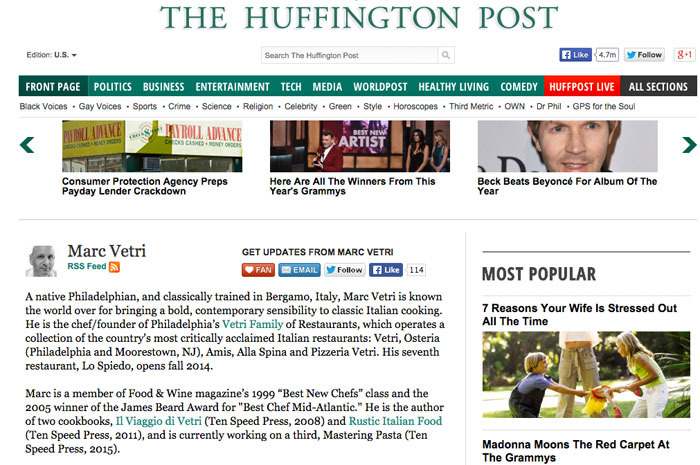Click the search magnifier icon
Viewport: 700px width, 465px height.
pos(446,56)
